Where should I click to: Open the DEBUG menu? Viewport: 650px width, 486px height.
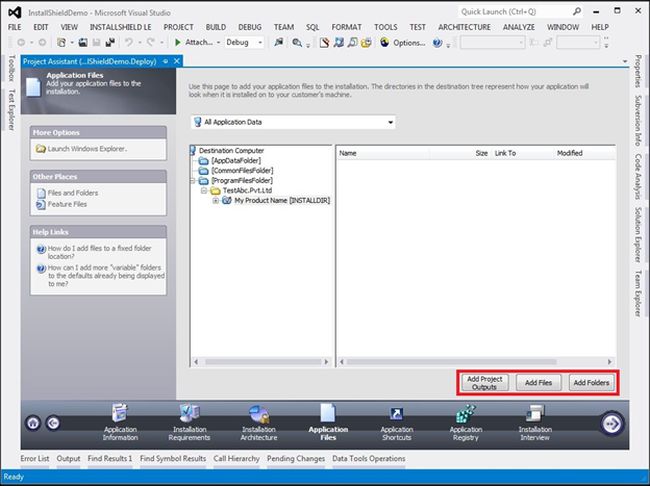(x=250, y=27)
